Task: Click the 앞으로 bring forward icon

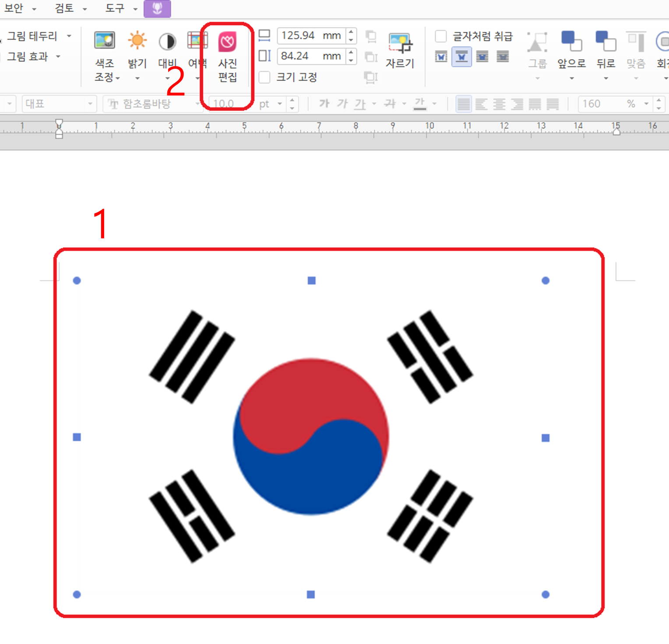Action: point(571,41)
